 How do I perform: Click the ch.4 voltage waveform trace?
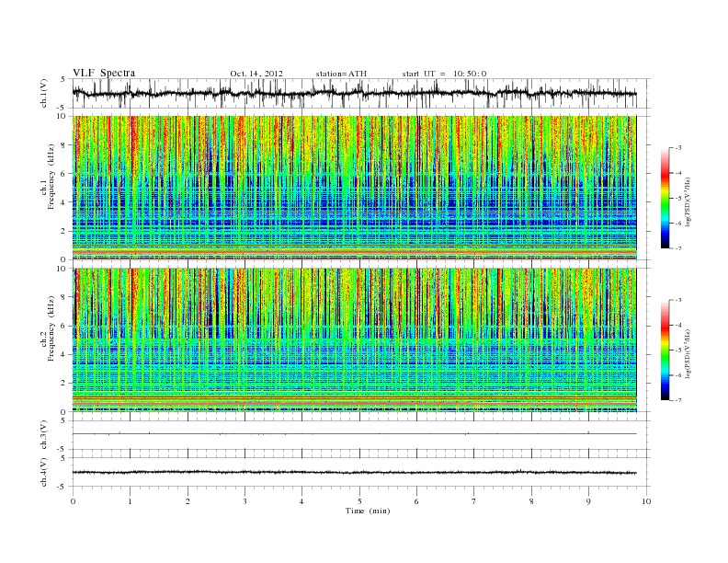[x=355, y=473]
